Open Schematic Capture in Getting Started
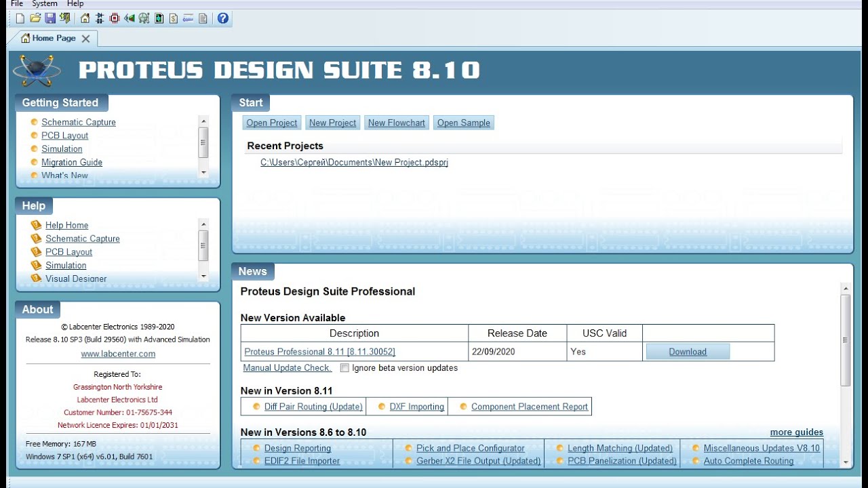 pos(79,122)
